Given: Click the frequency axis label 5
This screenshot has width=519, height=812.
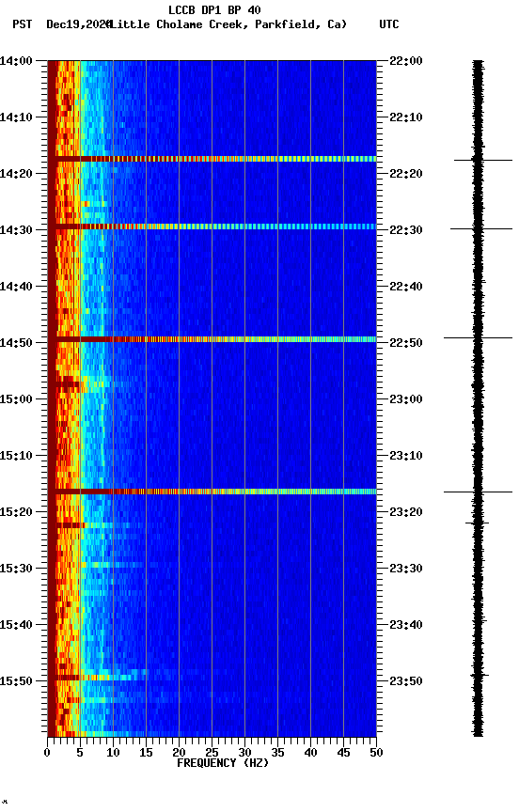Looking at the screenshot, I should pos(80,753).
